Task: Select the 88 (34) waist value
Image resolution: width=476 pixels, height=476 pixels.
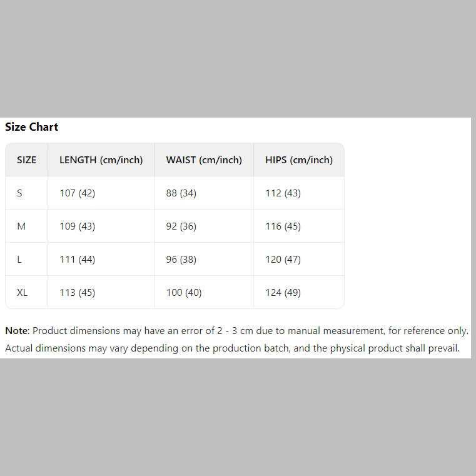Action: pos(181,193)
